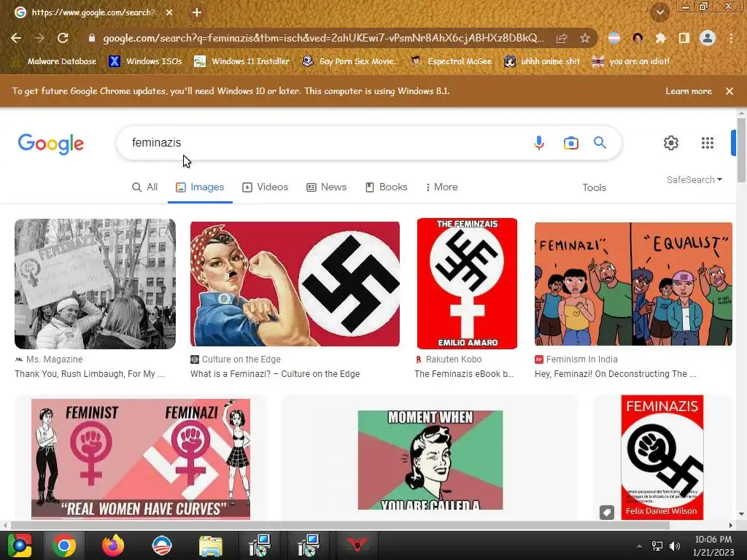
Task: Reload the current page
Action: [63, 38]
